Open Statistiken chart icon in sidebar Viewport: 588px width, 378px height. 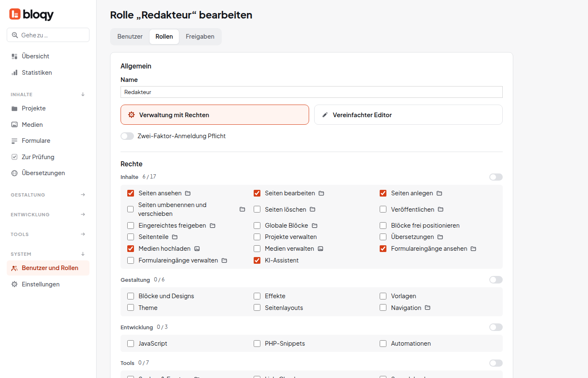[x=15, y=73]
